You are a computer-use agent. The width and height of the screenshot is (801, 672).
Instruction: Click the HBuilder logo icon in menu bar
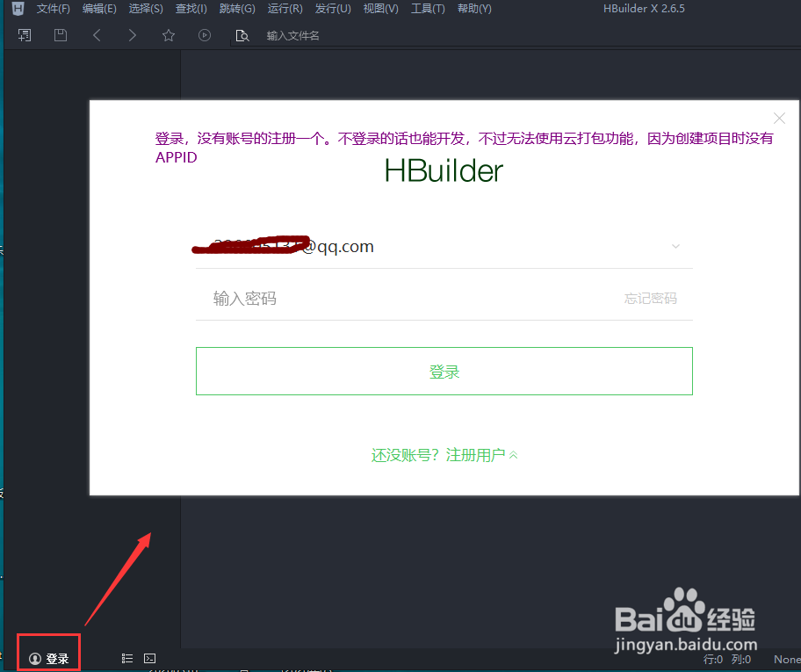[x=18, y=9]
